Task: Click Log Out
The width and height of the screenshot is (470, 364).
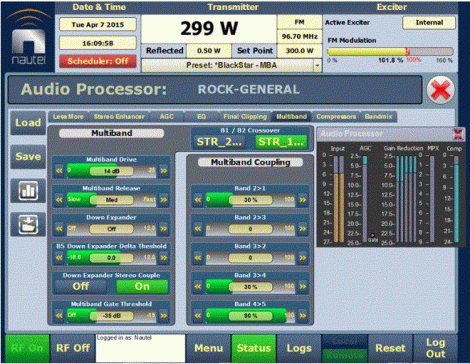Action: click(x=435, y=348)
